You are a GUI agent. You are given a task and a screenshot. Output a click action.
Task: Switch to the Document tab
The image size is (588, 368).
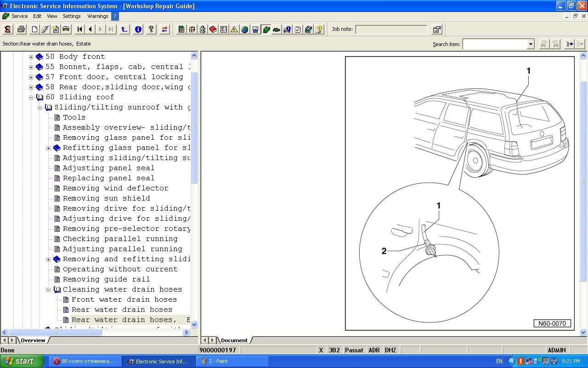[x=234, y=340]
